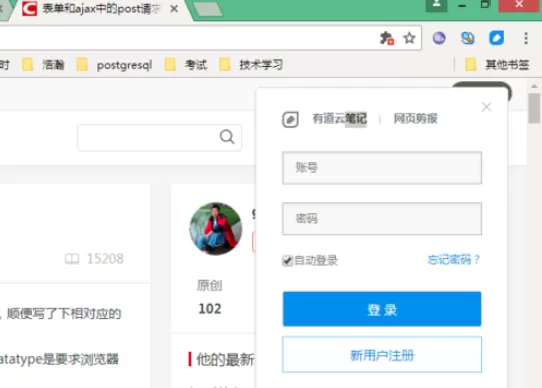Open the author's avatar photo
This screenshot has width=542, height=388.
216,229
